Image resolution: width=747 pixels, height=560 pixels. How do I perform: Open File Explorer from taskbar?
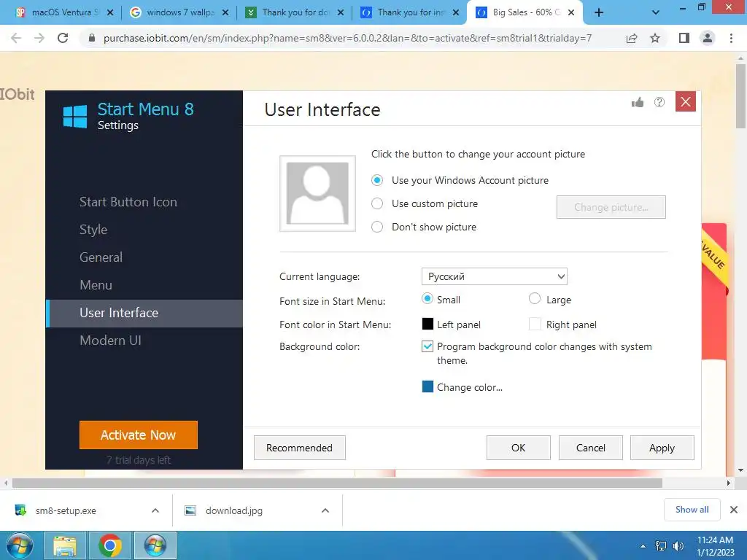point(64,545)
